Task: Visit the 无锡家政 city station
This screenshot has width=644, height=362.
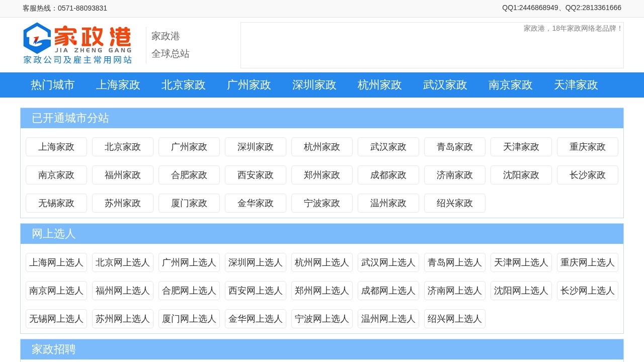Action: pos(56,203)
